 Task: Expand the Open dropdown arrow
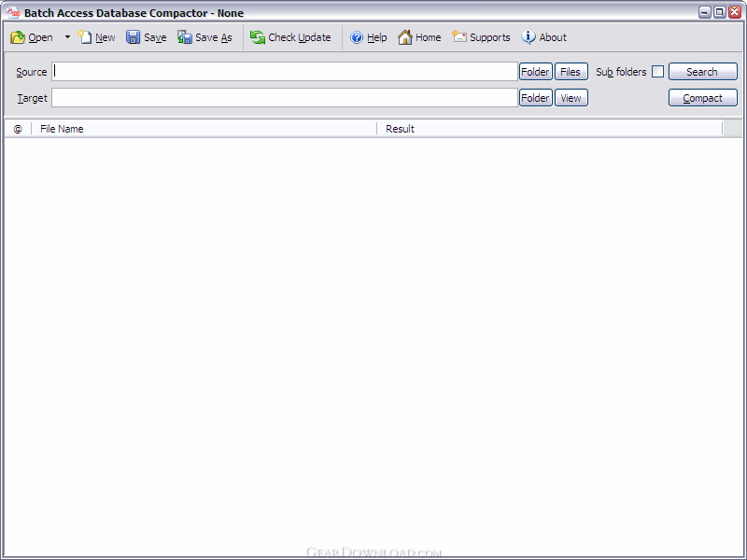[x=67, y=37]
